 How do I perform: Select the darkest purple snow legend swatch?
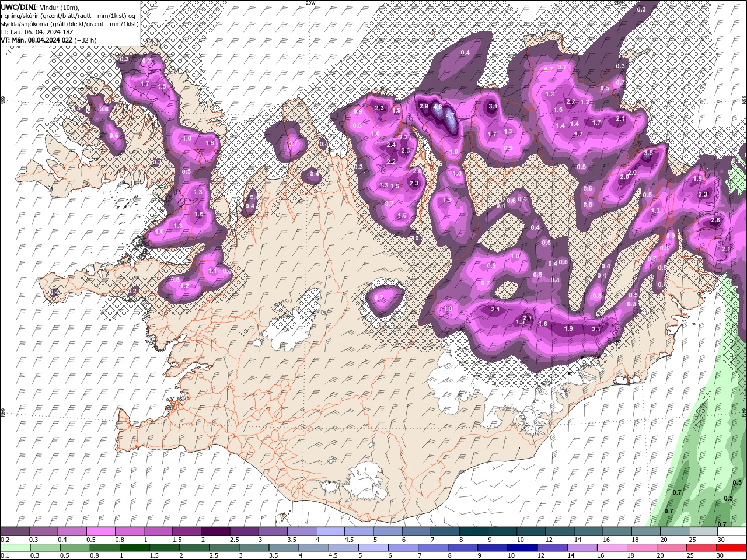pos(215,531)
